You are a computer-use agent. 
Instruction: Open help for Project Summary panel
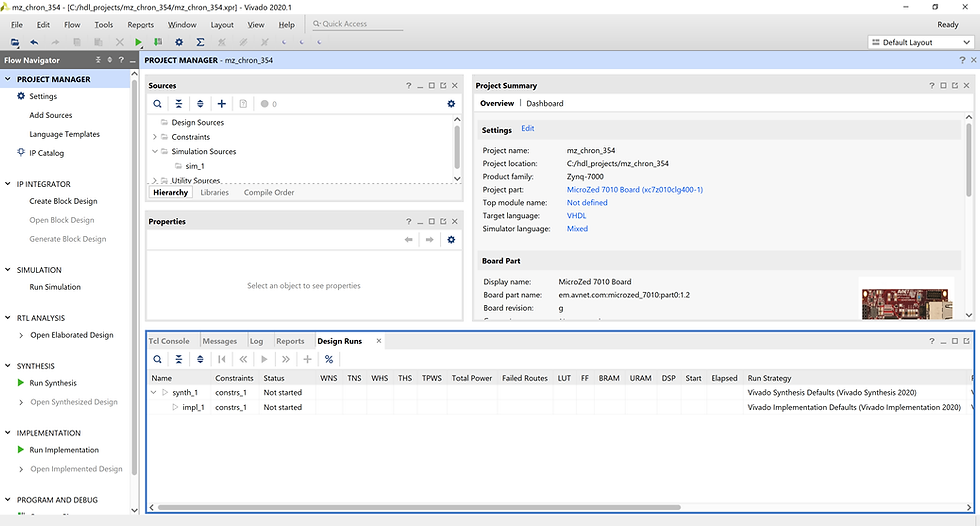932,86
